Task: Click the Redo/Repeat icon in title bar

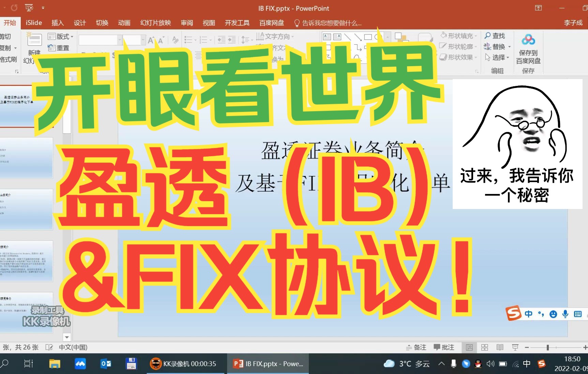Action: tap(14, 8)
